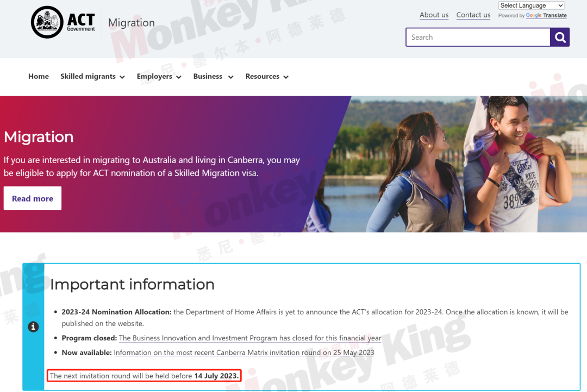Click the 'Now available:' label
The width and height of the screenshot is (587, 392).
(86, 353)
